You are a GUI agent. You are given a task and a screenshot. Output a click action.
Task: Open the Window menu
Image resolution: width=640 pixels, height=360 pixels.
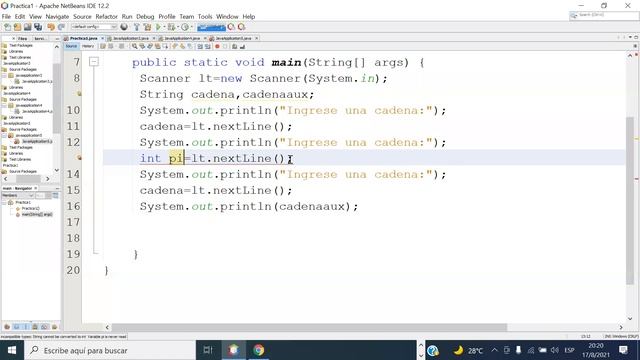(227, 17)
